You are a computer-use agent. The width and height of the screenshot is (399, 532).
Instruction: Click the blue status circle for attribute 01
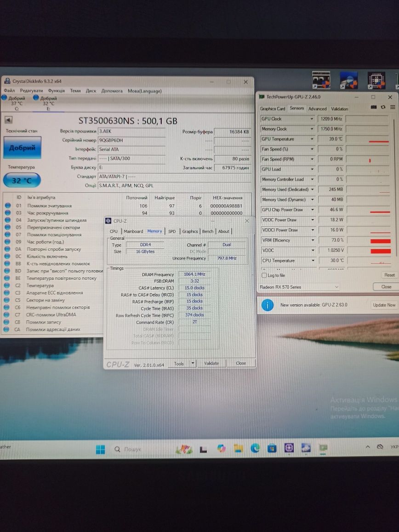pyautogui.click(x=8, y=206)
